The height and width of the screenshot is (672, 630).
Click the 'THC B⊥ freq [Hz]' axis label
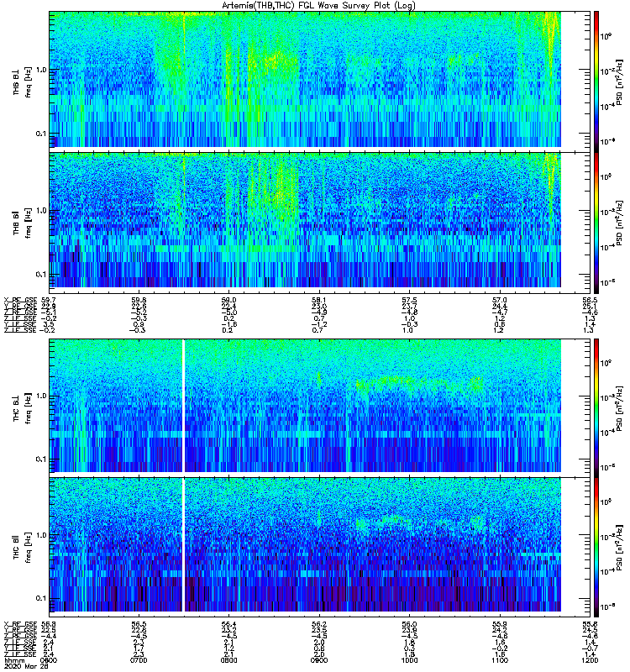22,408
